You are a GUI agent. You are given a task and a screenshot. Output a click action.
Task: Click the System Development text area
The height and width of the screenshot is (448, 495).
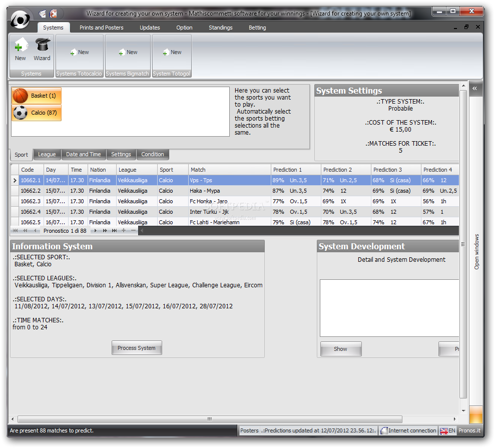click(x=389, y=308)
